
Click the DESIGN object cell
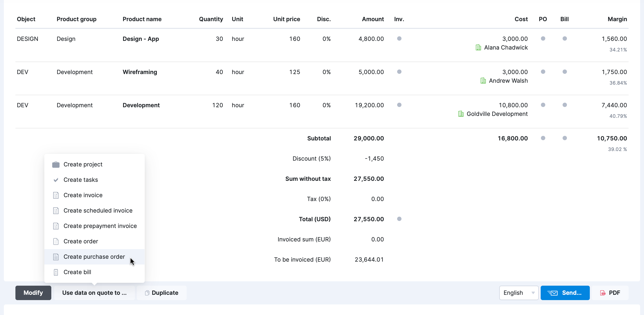tap(27, 39)
